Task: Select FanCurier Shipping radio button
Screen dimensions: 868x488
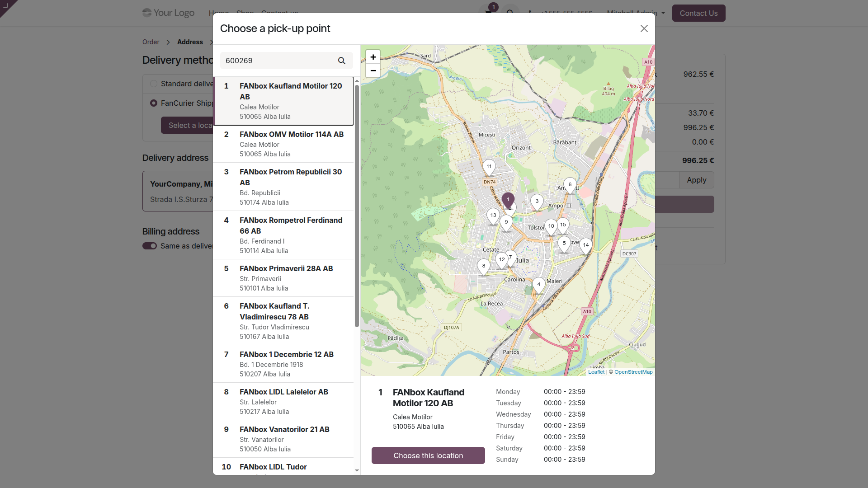Action: pyautogui.click(x=154, y=103)
